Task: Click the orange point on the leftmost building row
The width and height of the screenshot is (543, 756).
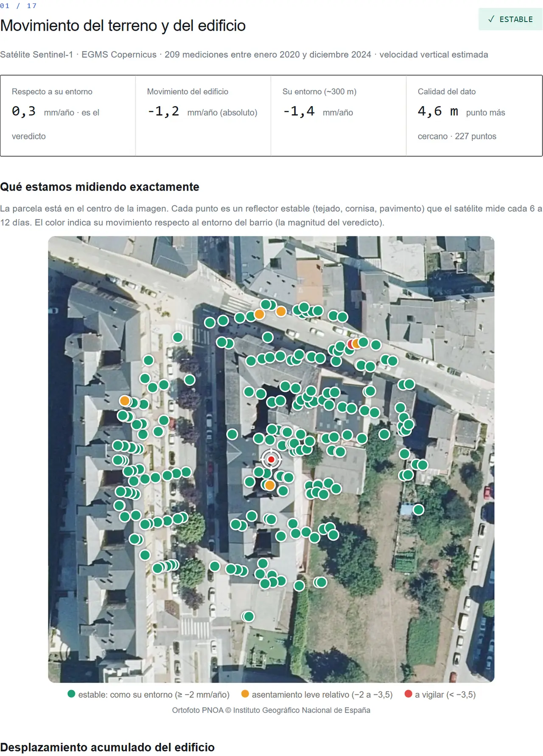Action: [x=125, y=401]
